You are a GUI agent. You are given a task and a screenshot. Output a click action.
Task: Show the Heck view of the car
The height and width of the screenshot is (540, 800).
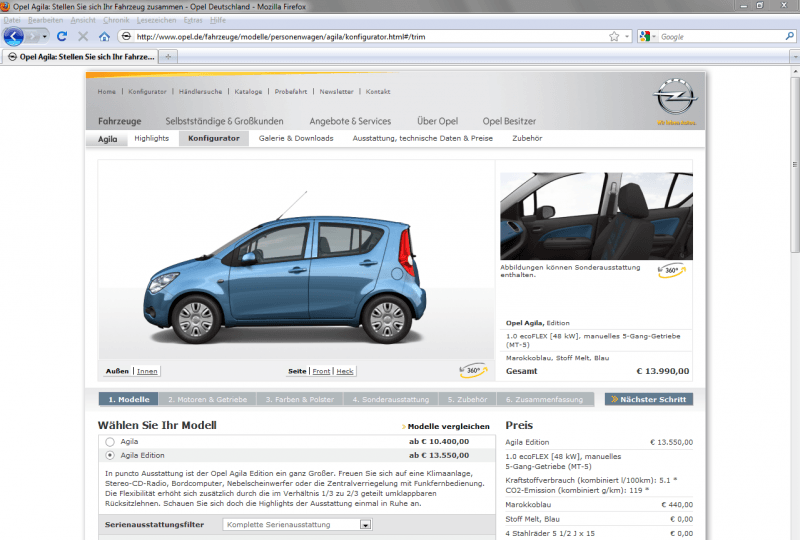point(345,371)
